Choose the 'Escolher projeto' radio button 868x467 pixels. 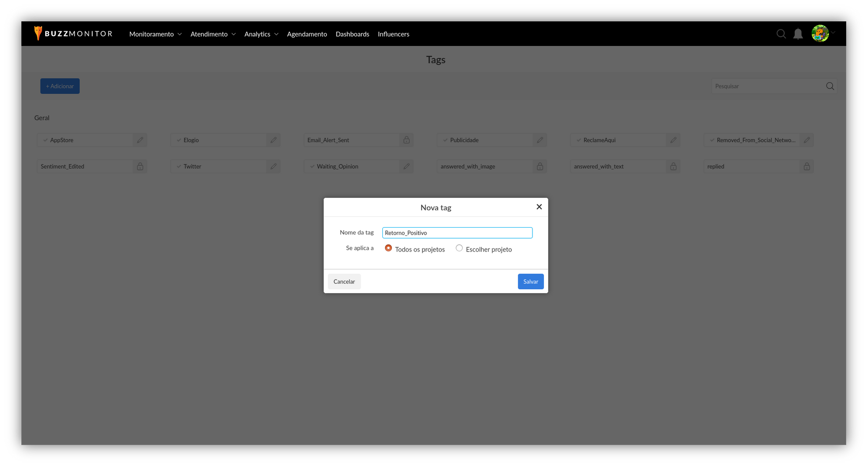coord(459,248)
